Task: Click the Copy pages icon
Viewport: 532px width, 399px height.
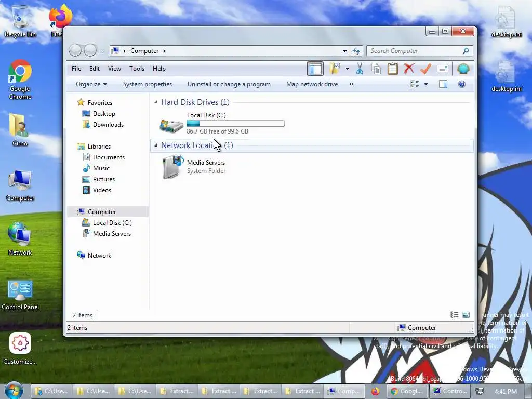Action: point(376,69)
